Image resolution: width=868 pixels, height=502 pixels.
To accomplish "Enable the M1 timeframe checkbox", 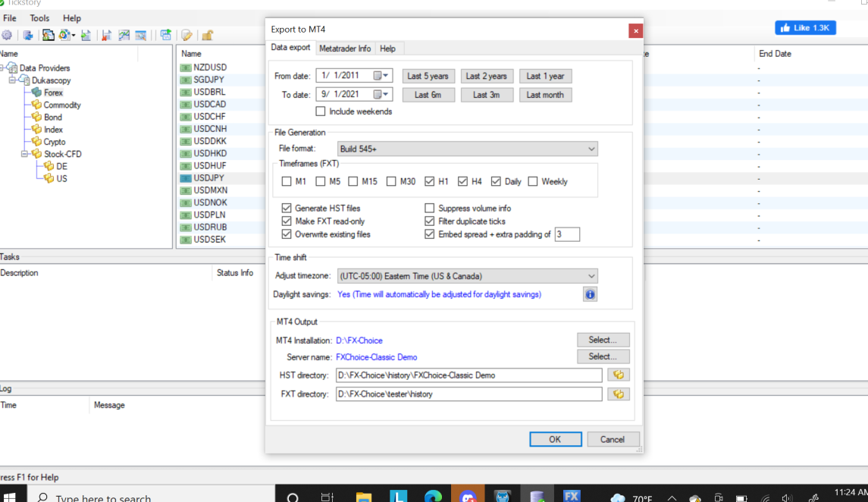I will click(287, 181).
